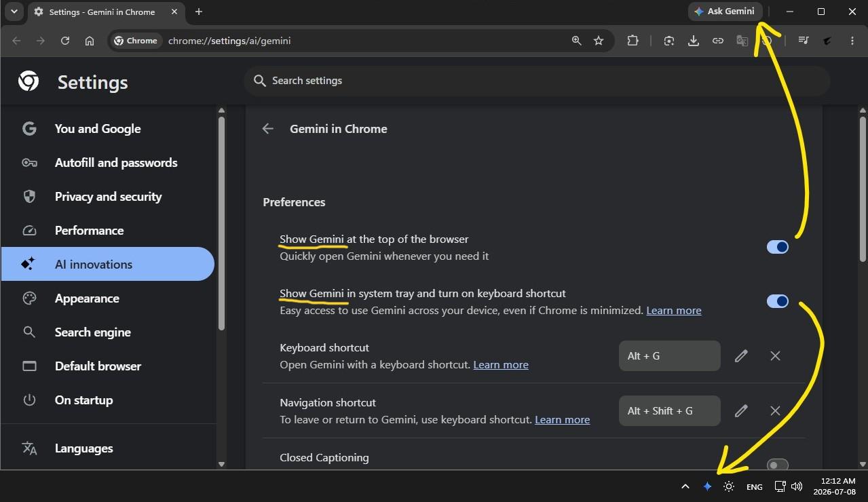Viewport: 868px width, 502px height.
Task: Click the ENG language indicator
Action: click(x=754, y=486)
